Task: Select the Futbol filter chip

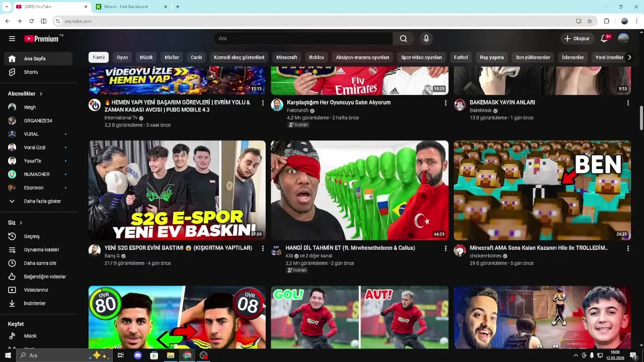Action: coord(461,57)
